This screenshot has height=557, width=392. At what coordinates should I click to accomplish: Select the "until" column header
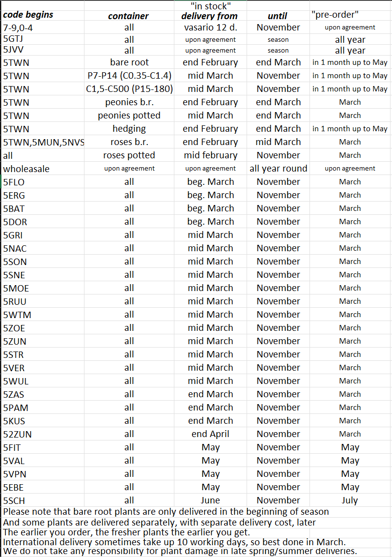[x=278, y=16]
